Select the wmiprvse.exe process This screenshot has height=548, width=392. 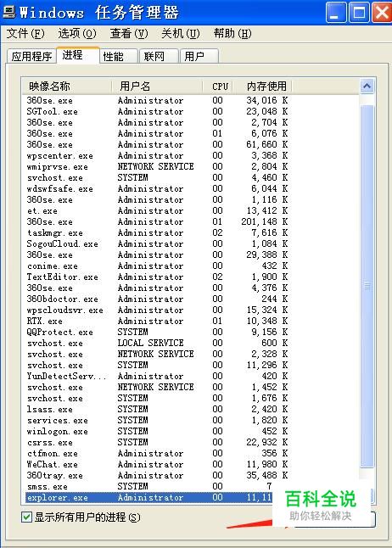157,167
